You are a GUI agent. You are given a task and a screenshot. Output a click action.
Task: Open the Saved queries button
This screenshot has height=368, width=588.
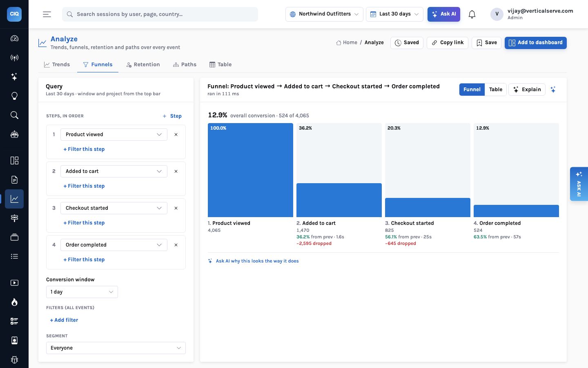407,43
